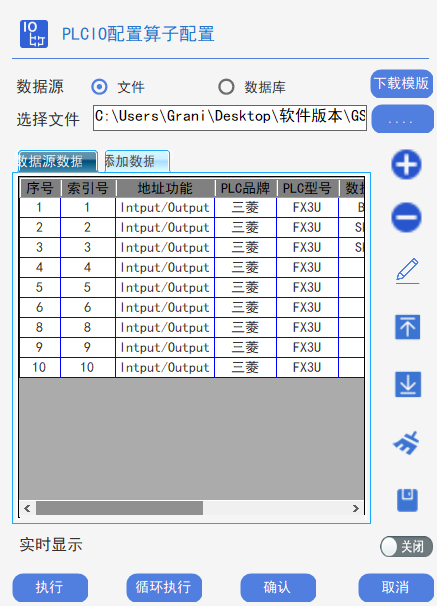Select 索引号 cell with value 10
437x606 pixels.
point(88,368)
